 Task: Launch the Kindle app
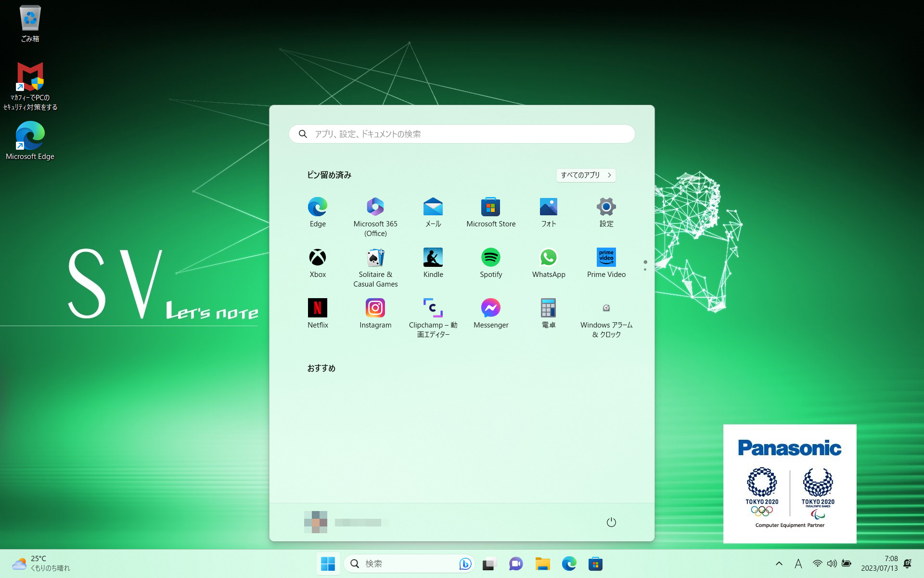pyautogui.click(x=433, y=263)
